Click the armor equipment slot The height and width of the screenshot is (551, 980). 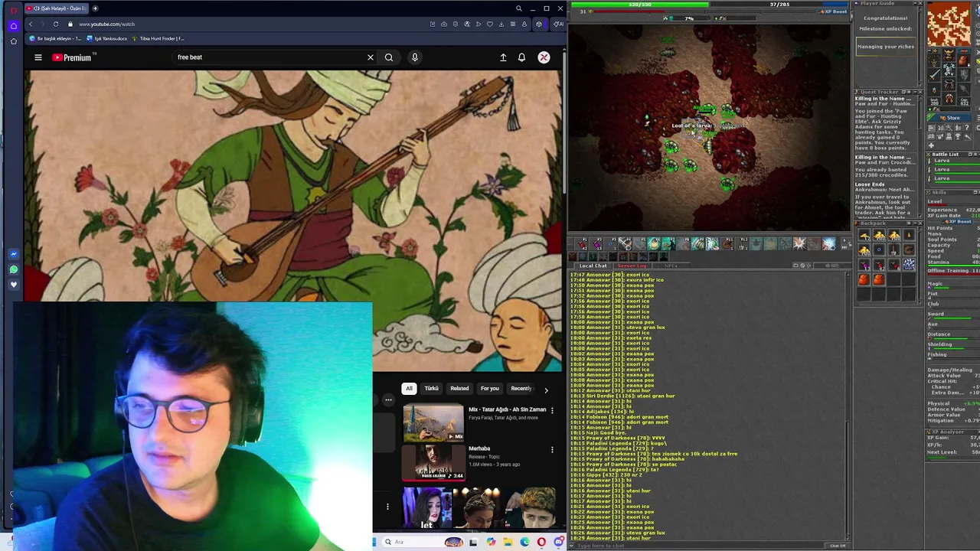(x=949, y=70)
